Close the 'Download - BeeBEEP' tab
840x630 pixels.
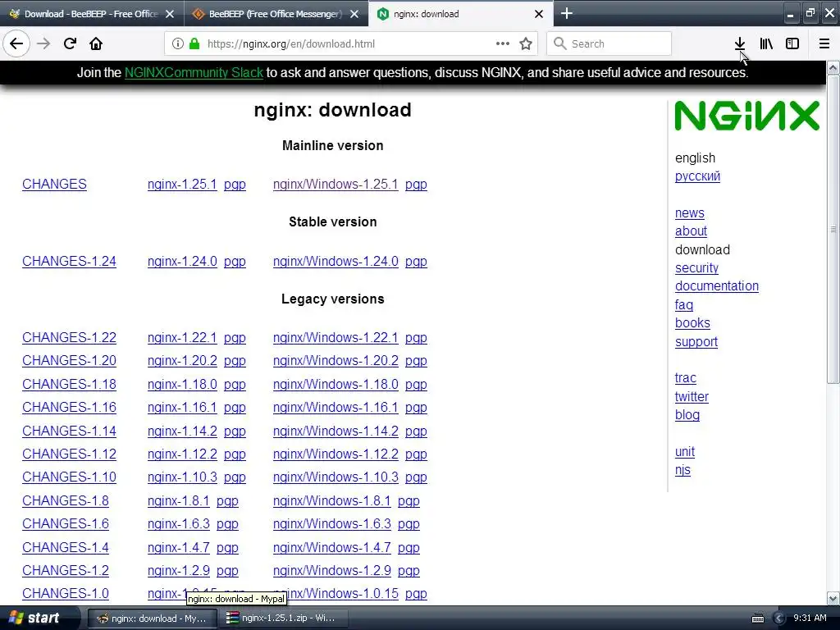click(x=170, y=14)
